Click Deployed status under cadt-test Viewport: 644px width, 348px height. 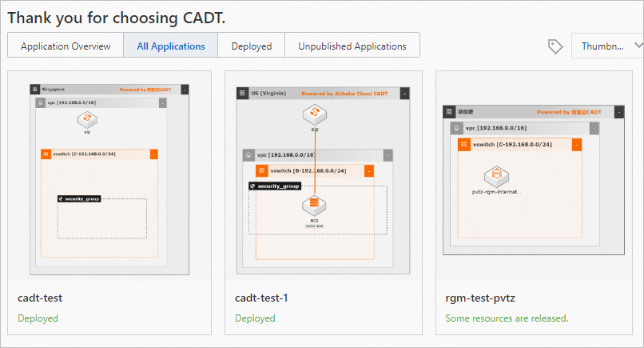38,318
